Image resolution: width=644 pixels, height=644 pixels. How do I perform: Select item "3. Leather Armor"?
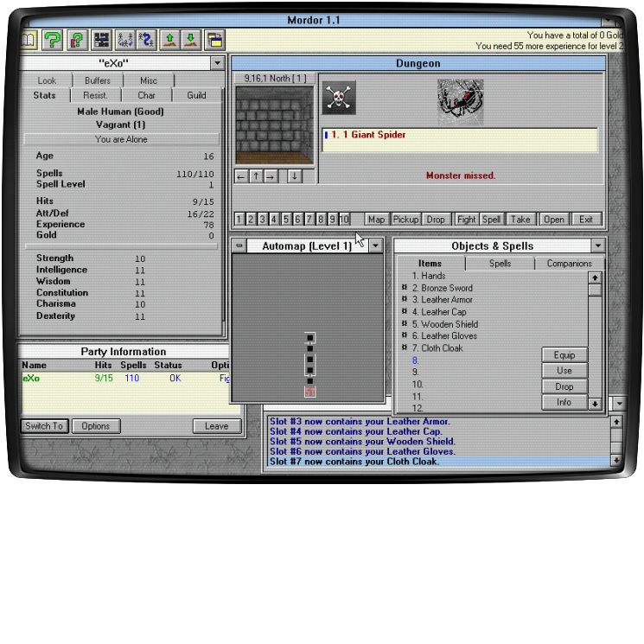(x=443, y=300)
